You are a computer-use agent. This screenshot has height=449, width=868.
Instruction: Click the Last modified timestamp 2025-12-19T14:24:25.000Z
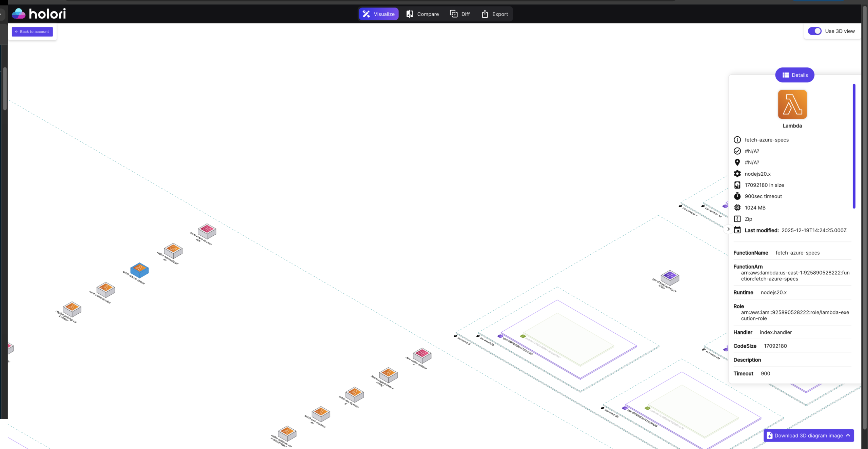[x=814, y=230]
